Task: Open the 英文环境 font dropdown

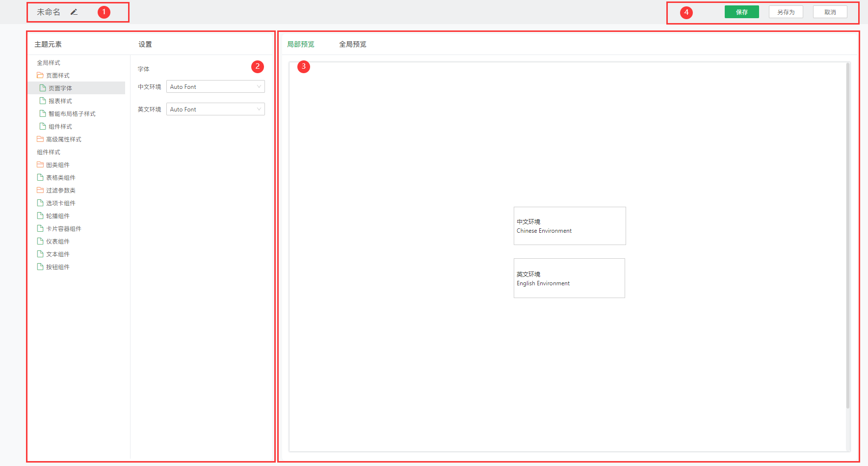Action: (x=215, y=110)
